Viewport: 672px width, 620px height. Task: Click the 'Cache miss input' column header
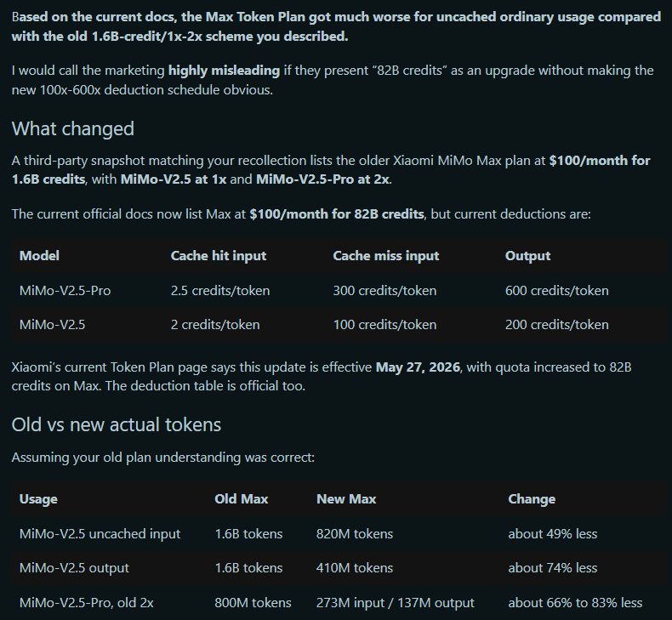click(386, 256)
